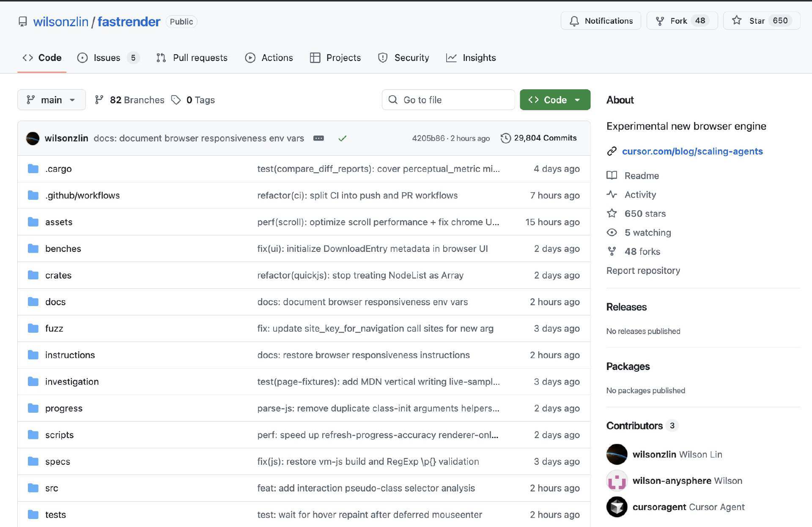Image resolution: width=812 pixels, height=527 pixels.
Task: Open the Notifications bell menu
Action: pyautogui.click(x=601, y=21)
